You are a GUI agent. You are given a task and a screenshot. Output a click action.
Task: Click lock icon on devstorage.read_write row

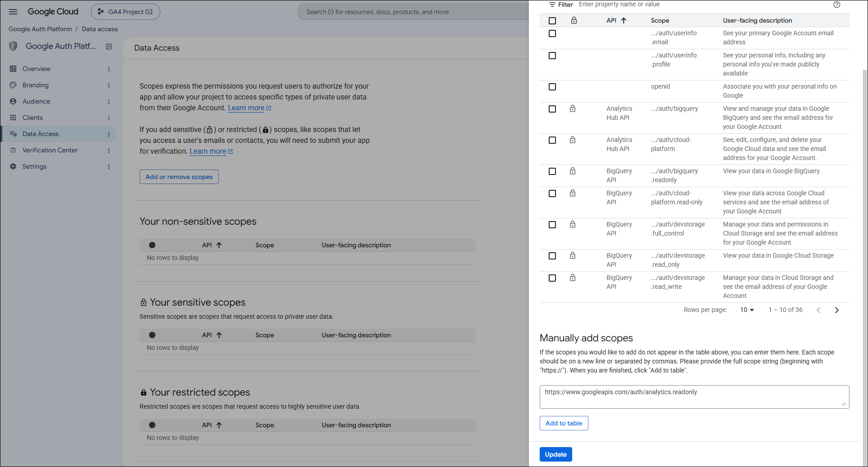coord(573,278)
